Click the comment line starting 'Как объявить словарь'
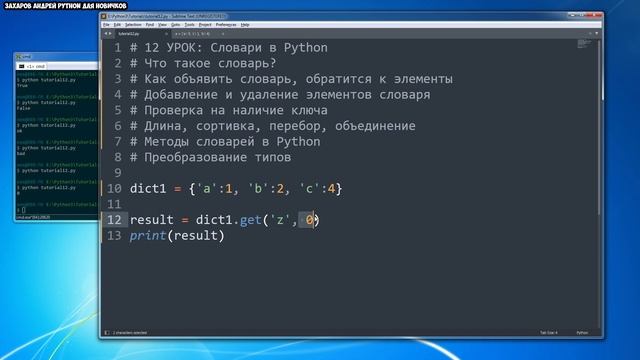 pos(291,79)
